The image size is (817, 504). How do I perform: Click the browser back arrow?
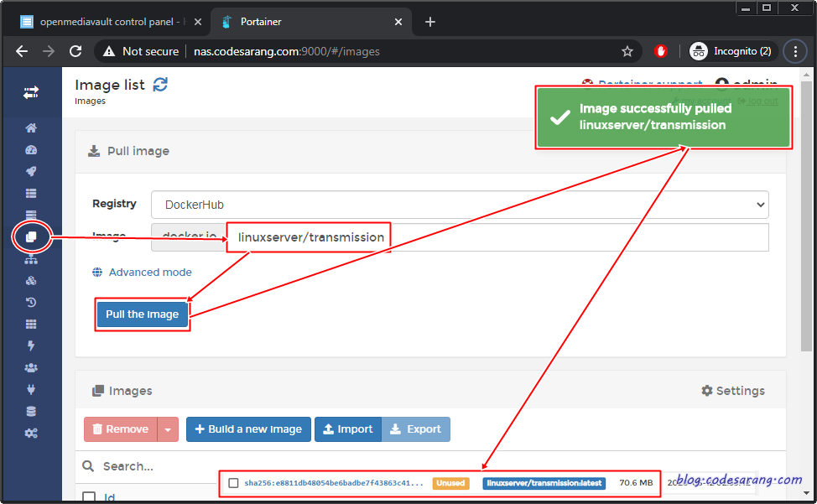click(22, 51)
